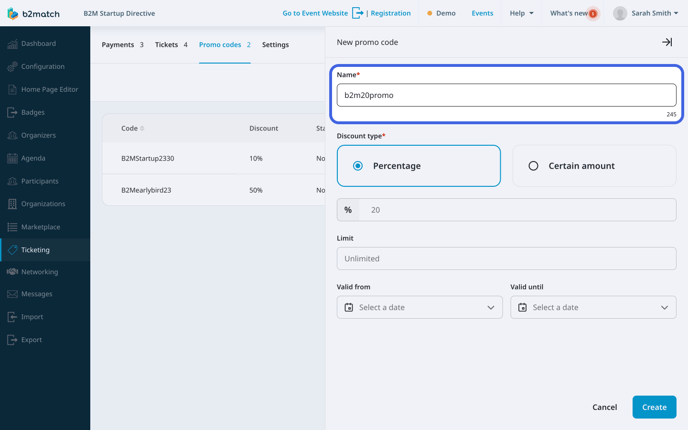Click the percentage value input field
Screen dimensions: 688x430
(517, 210)
